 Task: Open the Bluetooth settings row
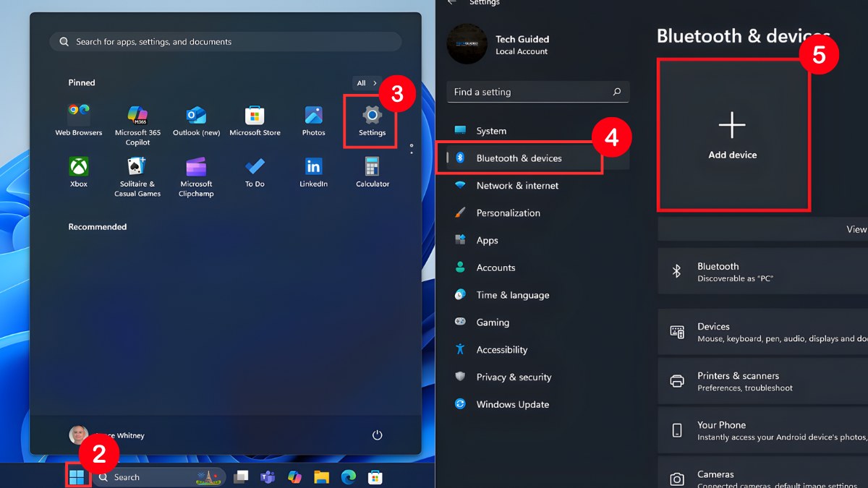[763, 272]
